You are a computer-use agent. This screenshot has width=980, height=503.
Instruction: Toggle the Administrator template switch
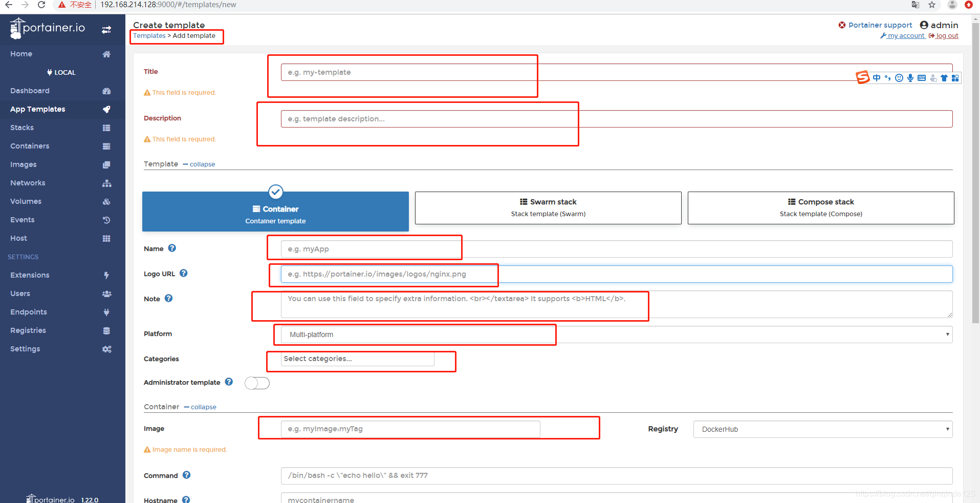(257, 383)
